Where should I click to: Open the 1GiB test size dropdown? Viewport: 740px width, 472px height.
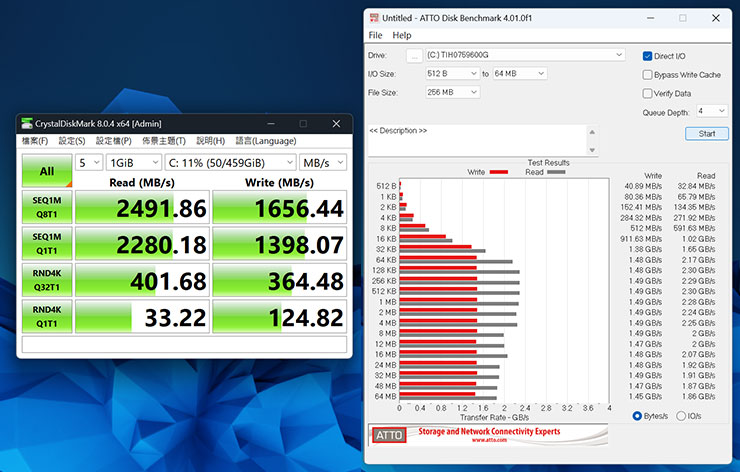tap(134, 162)
